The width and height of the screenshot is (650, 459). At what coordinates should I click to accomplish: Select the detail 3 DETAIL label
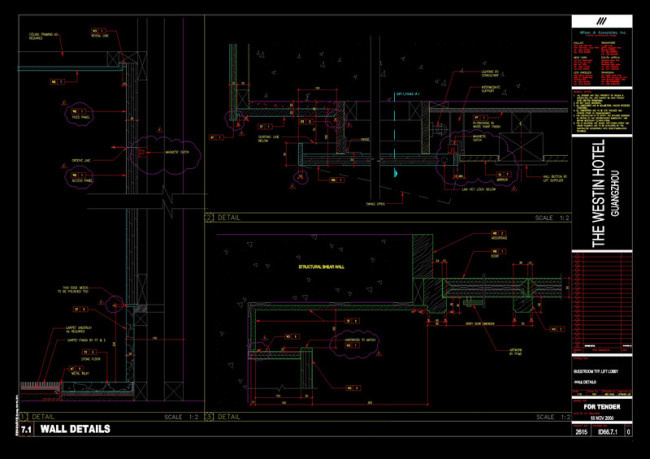(228, 417)
